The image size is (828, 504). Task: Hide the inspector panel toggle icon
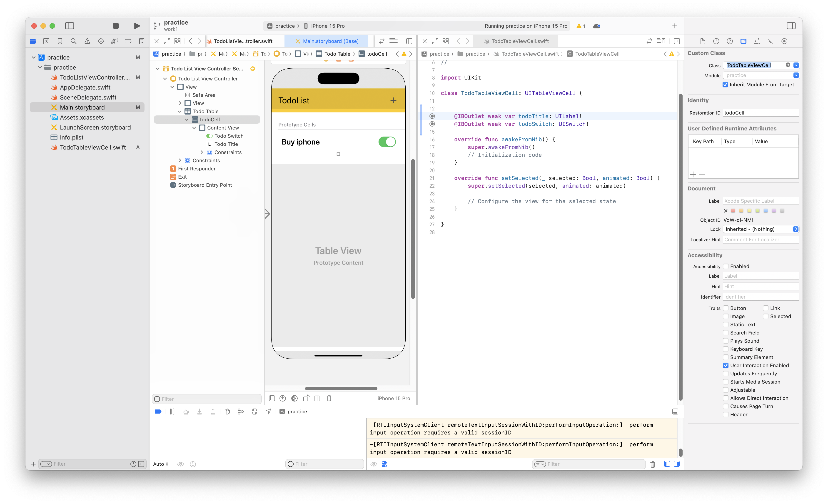click(791, 26)
